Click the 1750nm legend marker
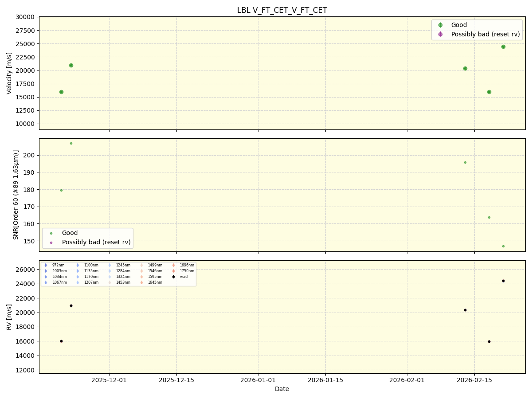The width and height of the screenshot is (532, 399). 173,271
